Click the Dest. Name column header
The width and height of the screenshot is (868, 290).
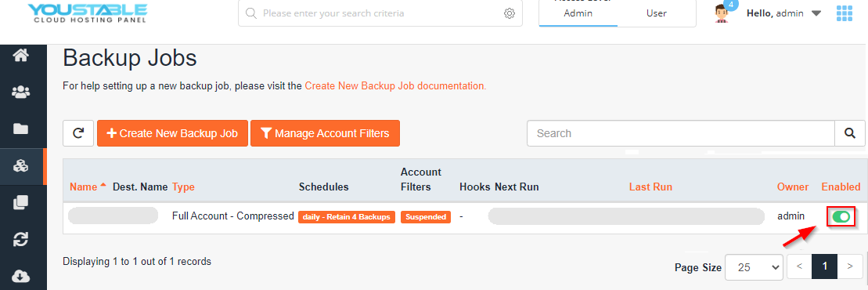140,187
